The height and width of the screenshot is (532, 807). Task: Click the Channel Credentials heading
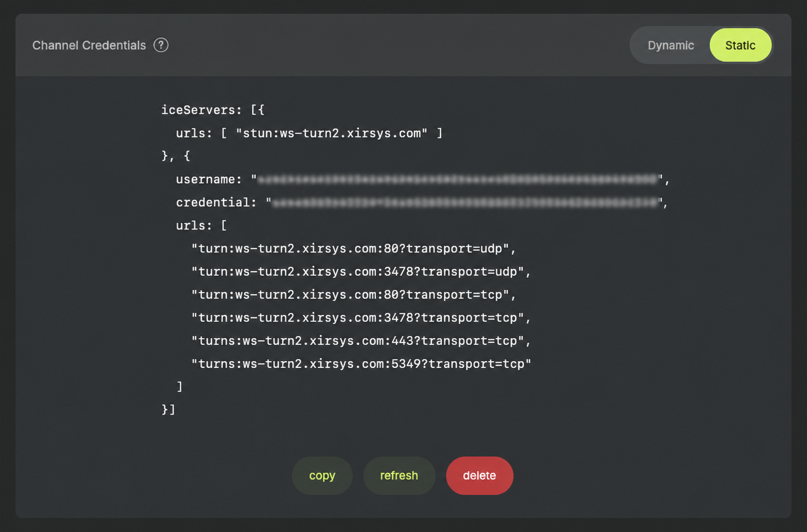(x=89, y=45)
